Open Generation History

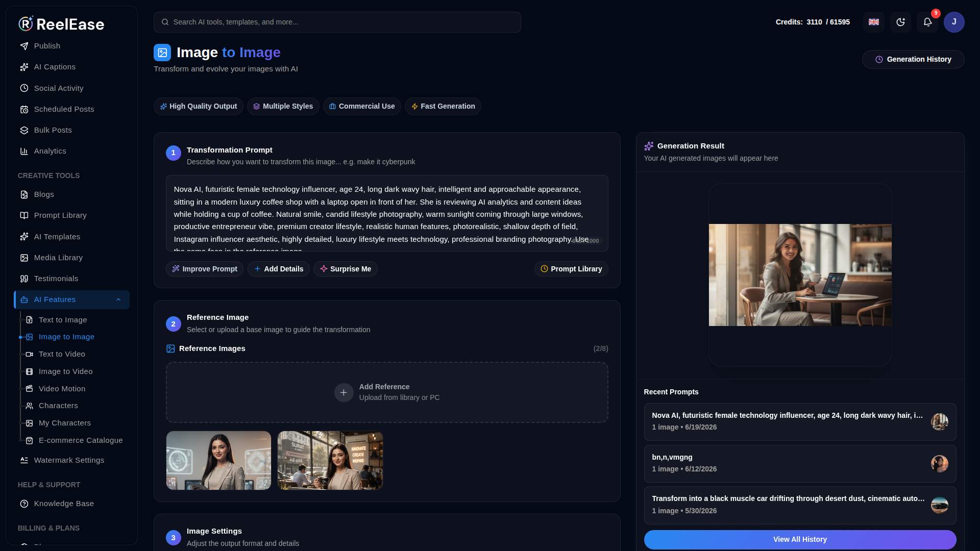point(913,59)
